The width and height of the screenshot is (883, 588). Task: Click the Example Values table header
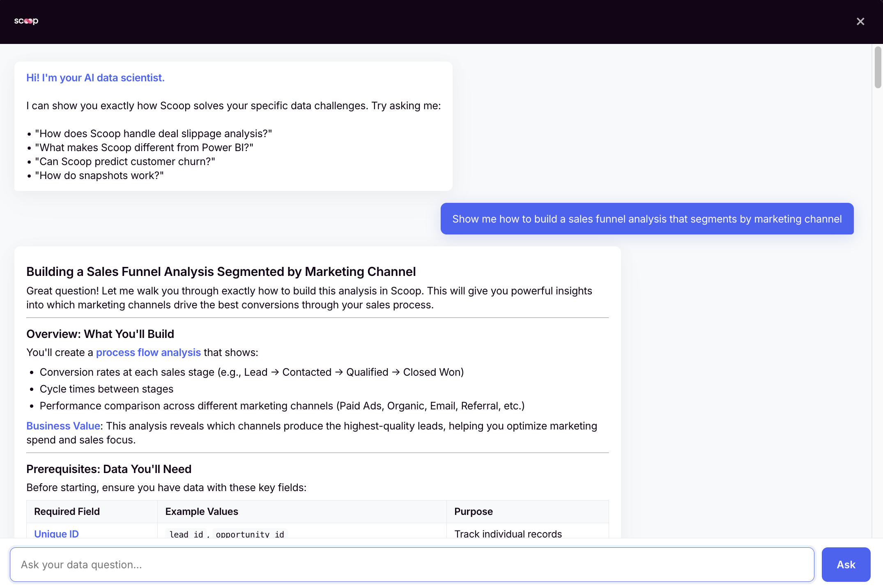point(201,512)
